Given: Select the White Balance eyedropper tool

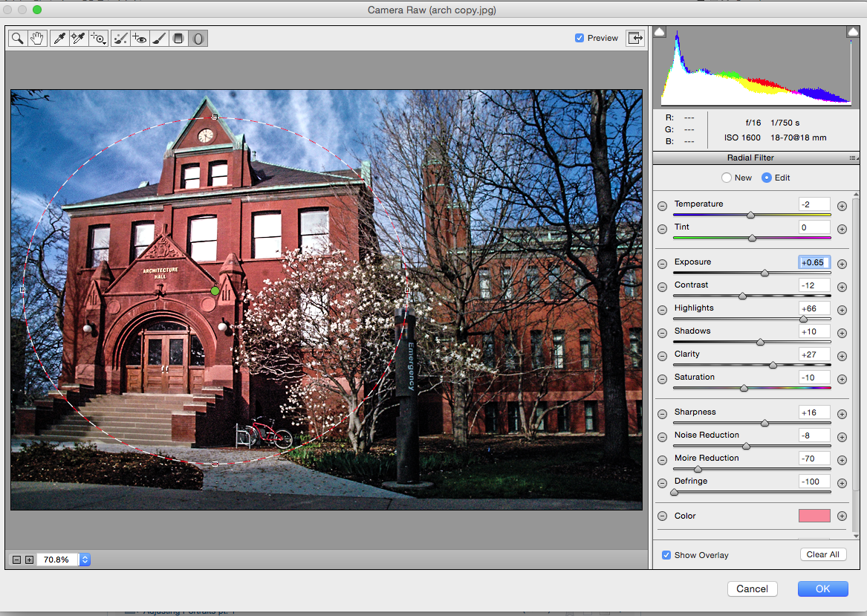Looking at the screenshot, I should (60, 38).
